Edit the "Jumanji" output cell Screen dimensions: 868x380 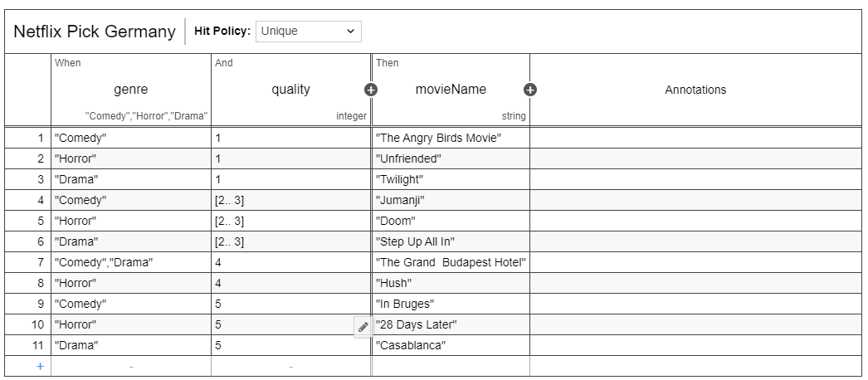tap(451, 200)
